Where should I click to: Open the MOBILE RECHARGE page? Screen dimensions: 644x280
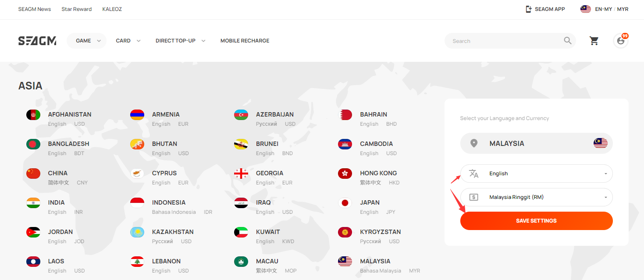pos(245,41)
